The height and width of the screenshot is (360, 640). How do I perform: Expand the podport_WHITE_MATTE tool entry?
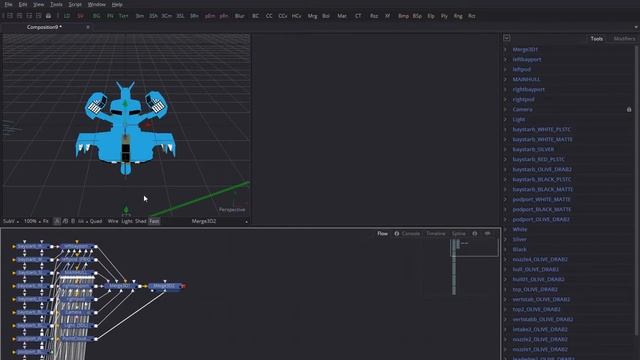coord(506,199)
